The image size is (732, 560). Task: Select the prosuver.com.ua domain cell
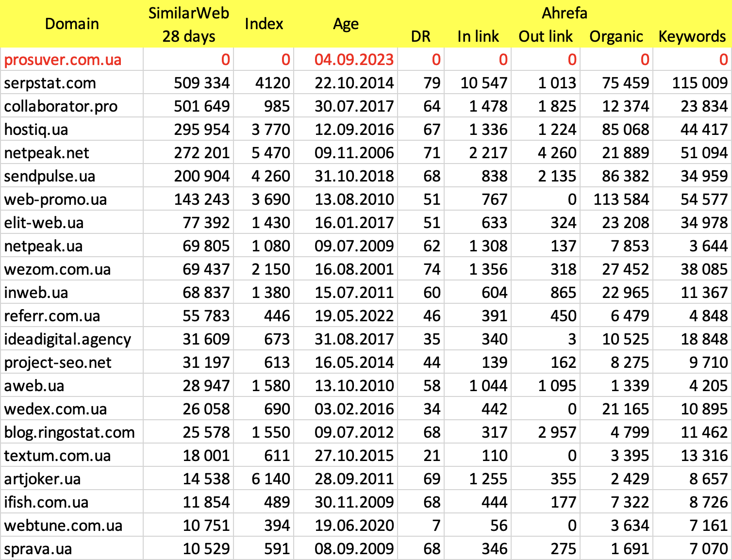(63, 60)
